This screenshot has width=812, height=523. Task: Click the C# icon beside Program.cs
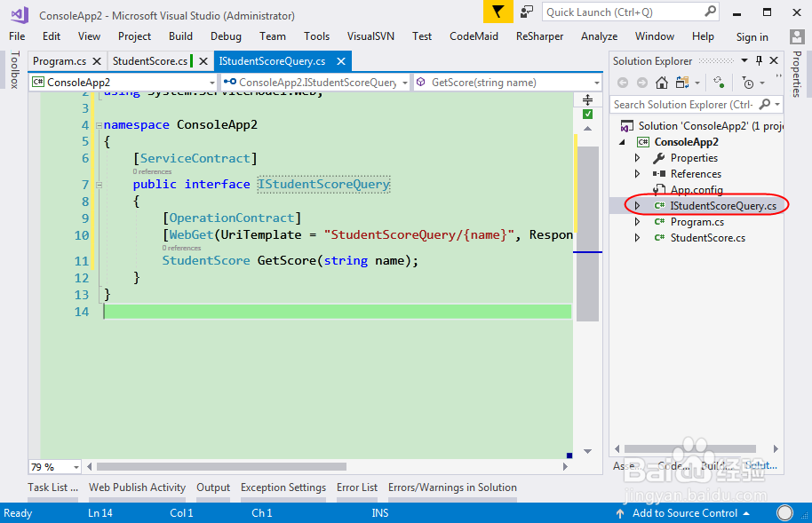pyautogui.click(x=659, y=222)
